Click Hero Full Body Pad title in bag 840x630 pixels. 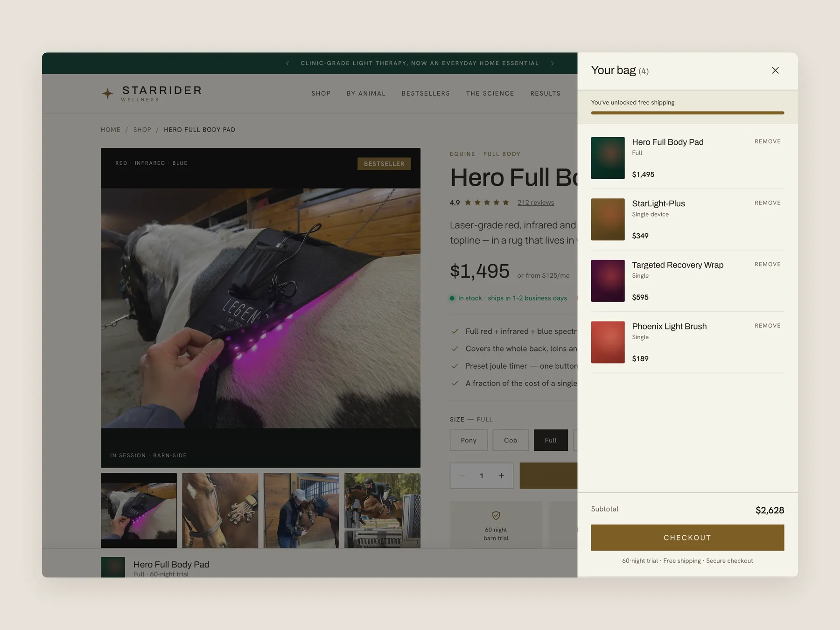tap(668, 142)
